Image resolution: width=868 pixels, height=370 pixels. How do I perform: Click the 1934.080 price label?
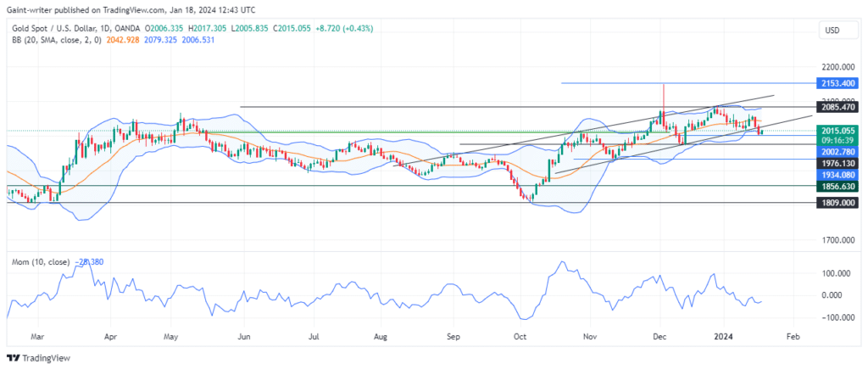(x=837, y=175)
